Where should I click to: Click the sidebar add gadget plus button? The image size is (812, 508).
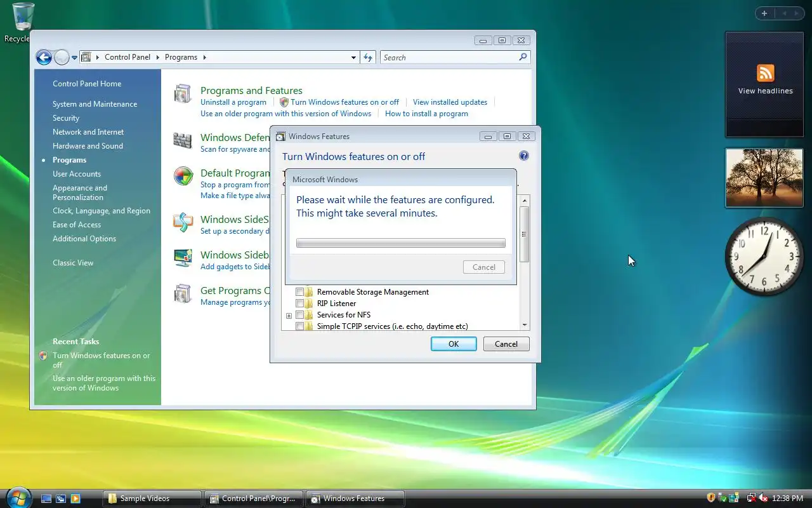pos(764,13)
